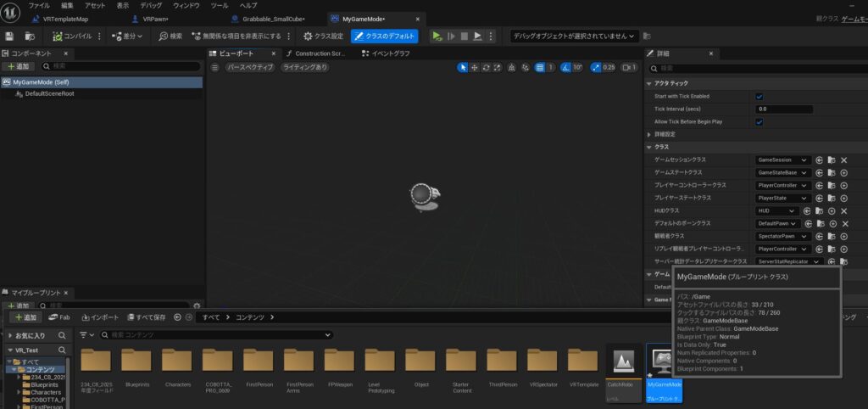Use selected asset arrow for SpectatorPawn row
Image resolution: width=868 pixels, height=409 pixels.
coord(820,236)
